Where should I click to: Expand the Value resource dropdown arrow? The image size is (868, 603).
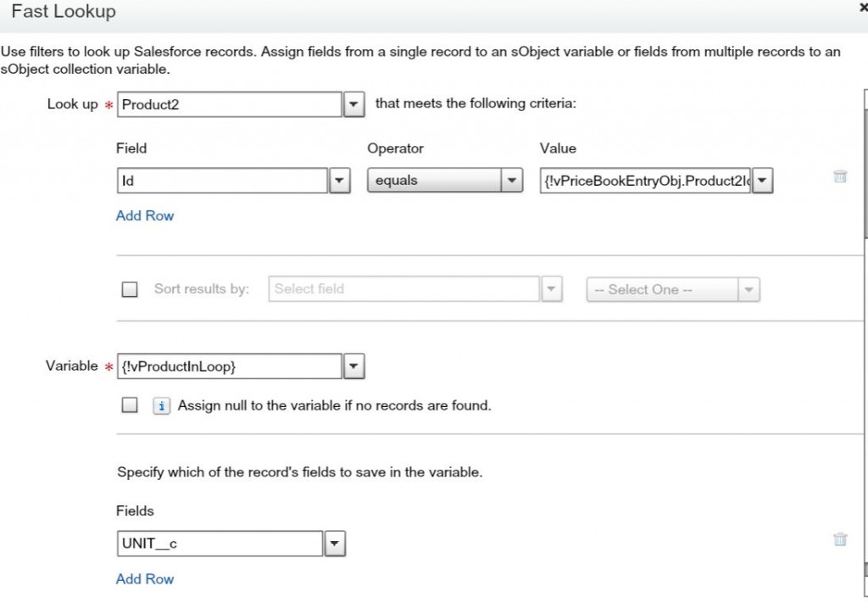762,181
